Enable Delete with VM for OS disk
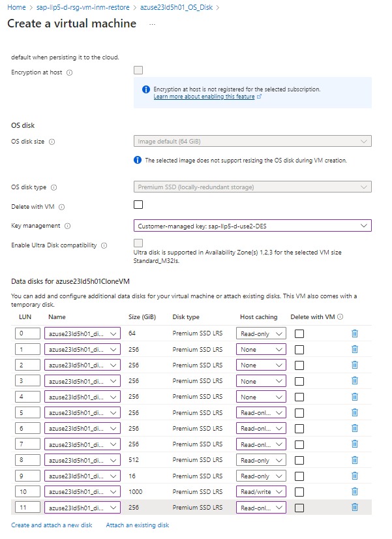This screenshot has width=392, height=539. click(138, 205)
